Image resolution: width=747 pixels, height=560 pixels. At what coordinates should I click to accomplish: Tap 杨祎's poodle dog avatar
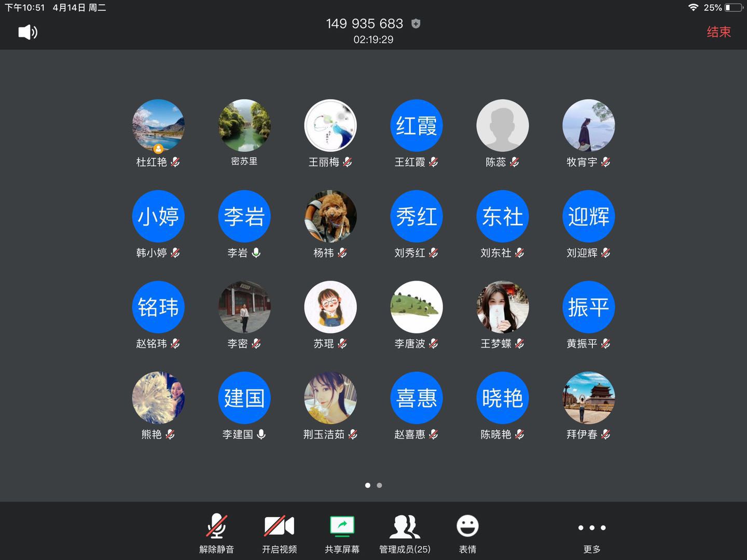coord(330,216)
